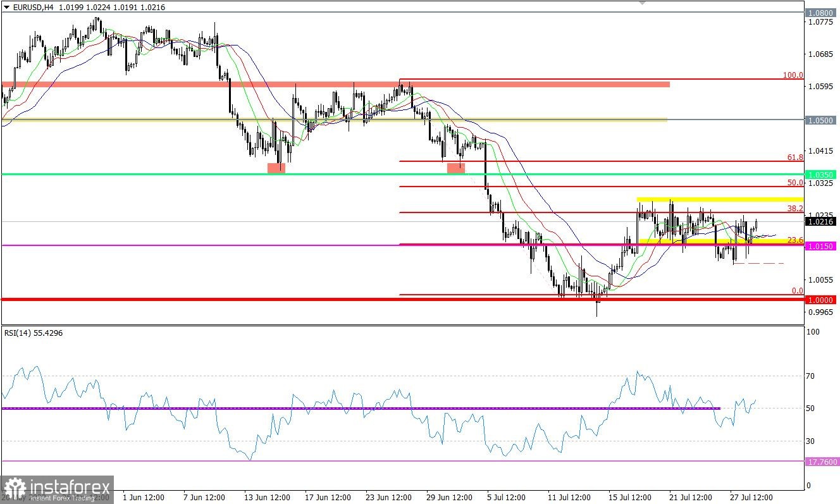
Task: Select the current price 1.0216 label
Action: point(822,221)
